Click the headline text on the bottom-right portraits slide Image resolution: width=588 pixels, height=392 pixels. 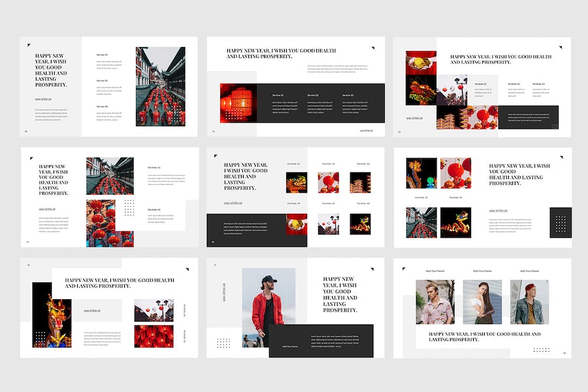click(484, 336)
